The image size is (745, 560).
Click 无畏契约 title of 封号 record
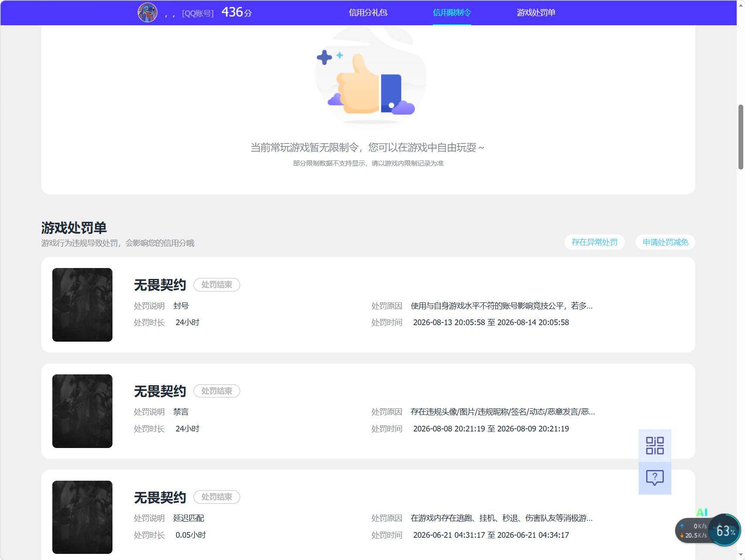point(160,285)
